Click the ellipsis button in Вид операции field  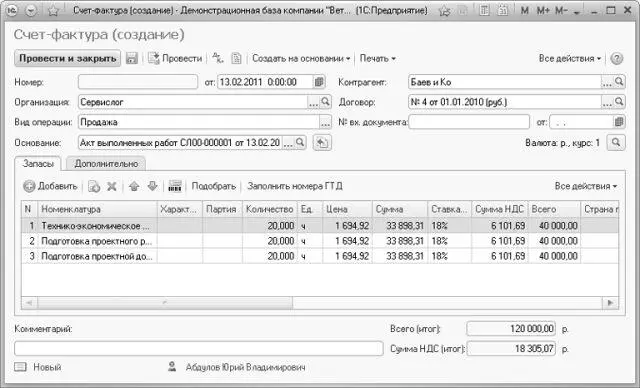coord(325,122)
